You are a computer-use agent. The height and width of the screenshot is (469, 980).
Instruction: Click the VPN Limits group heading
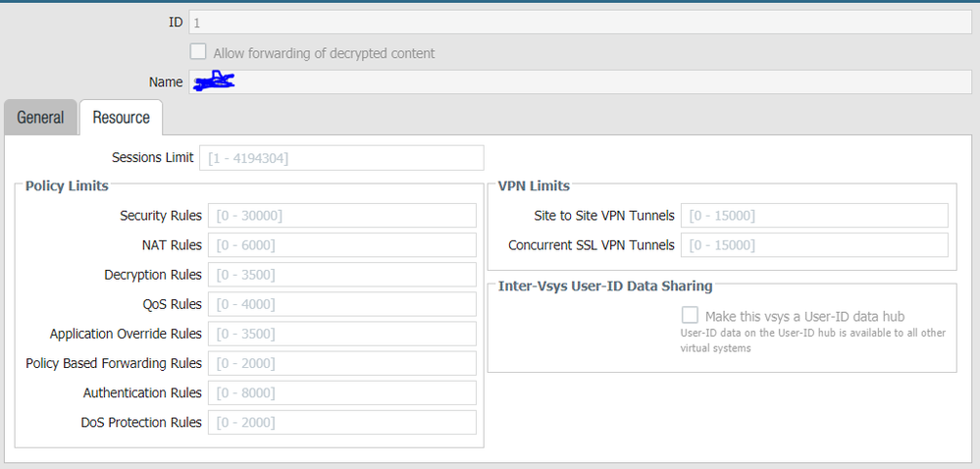(534, 185)
